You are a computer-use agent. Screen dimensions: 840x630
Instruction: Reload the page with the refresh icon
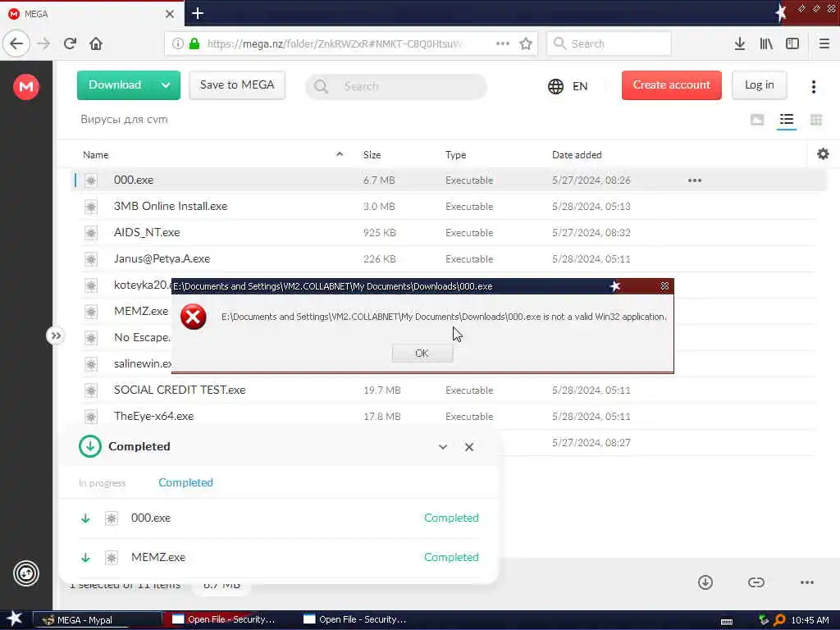[70, 43]
